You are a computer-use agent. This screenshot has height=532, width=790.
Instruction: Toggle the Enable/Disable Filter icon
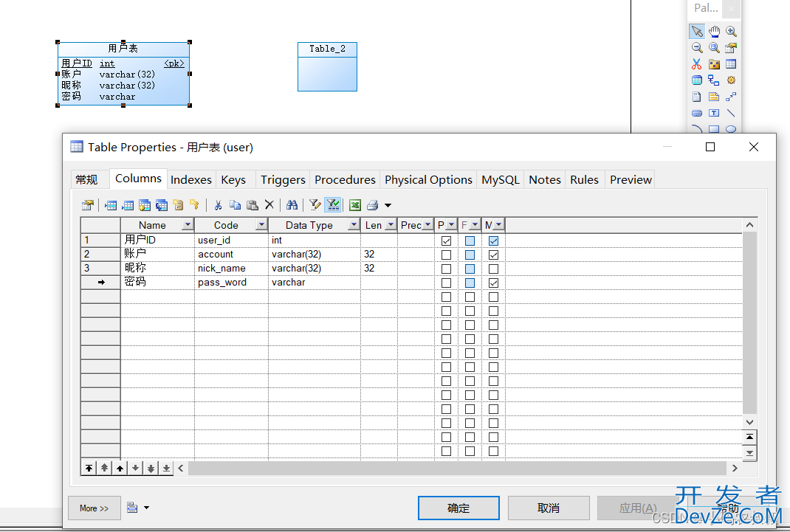click(x=333, y=205)
